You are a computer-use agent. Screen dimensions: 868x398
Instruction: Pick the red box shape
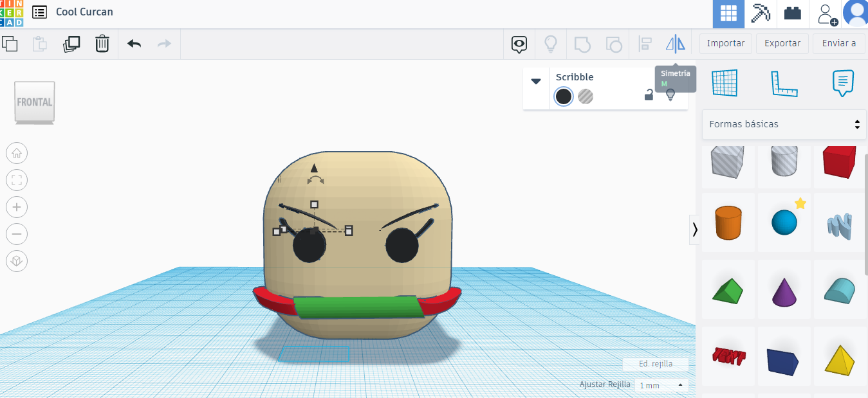840,163
